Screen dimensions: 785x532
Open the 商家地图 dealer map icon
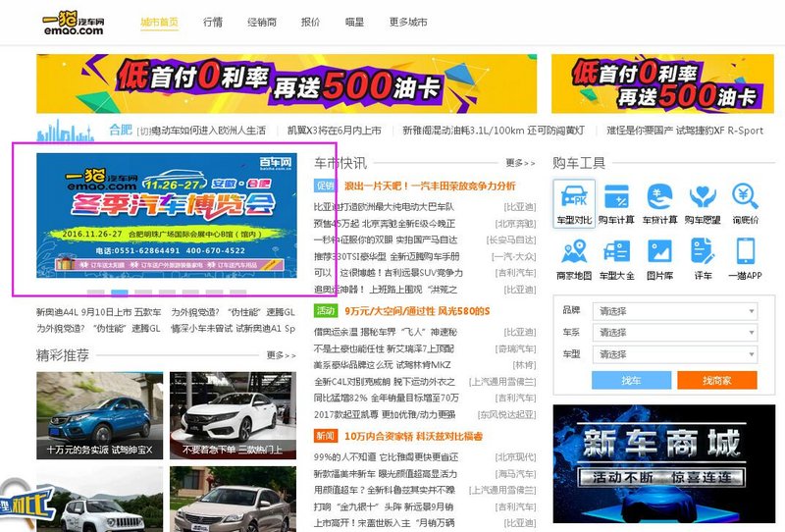574,259
